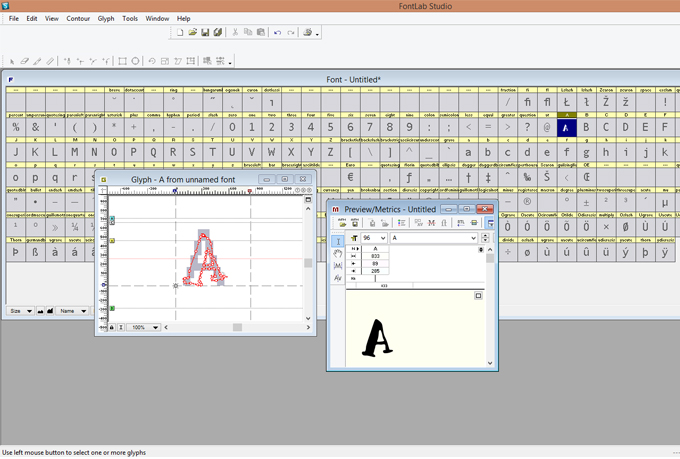Click the Save All multiple-floppy icon
Screen dimensions: 680x459
(x=218, y=33)
